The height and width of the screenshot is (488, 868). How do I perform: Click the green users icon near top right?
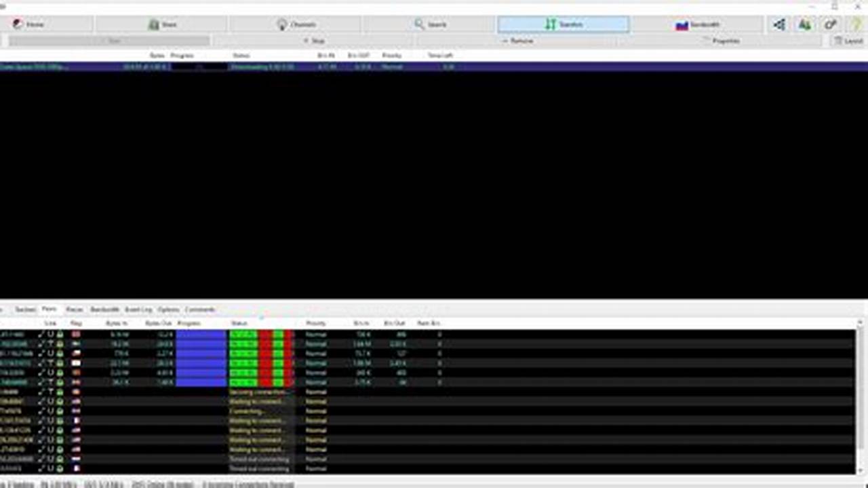coord(804,24)
